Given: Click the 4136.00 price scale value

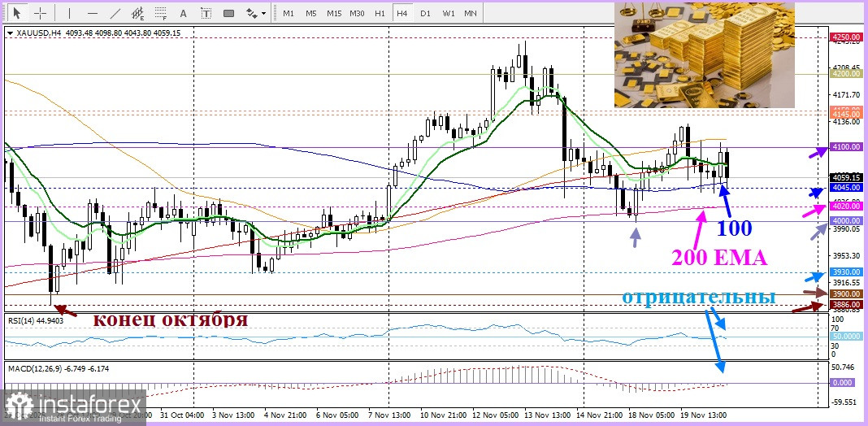Looking at the screenshot, I should coord(845,121).
